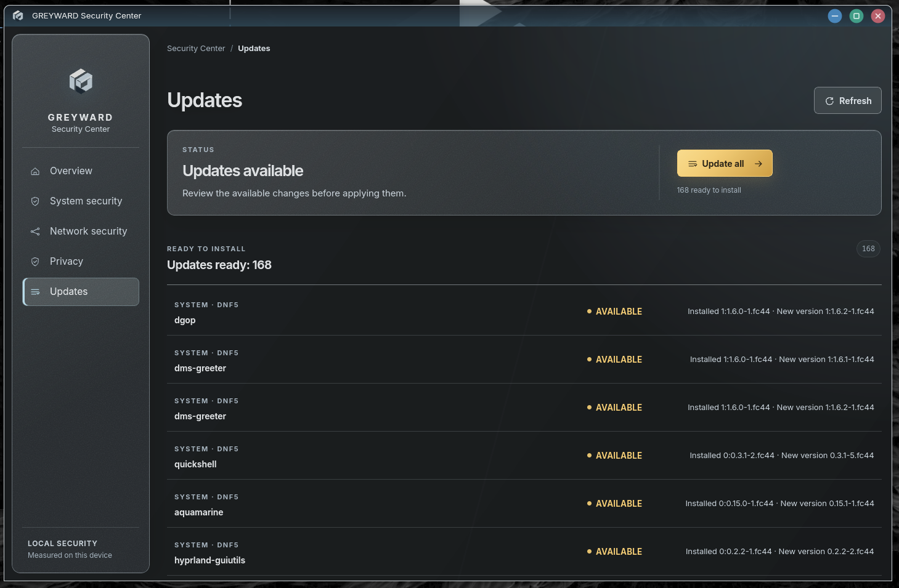Viewport: 899px width, 588px height.
Task: Click quickshell version text 0.3.1-5.fc44
Action: pos(781,456)
